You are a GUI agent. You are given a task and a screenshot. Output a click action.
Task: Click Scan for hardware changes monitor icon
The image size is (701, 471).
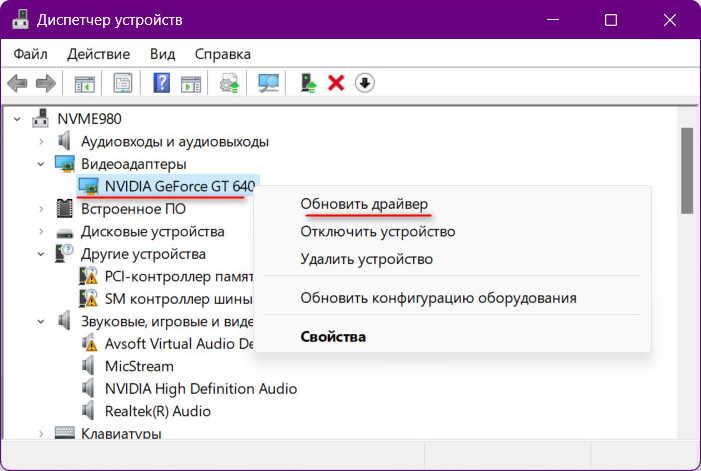pos(268,83)
